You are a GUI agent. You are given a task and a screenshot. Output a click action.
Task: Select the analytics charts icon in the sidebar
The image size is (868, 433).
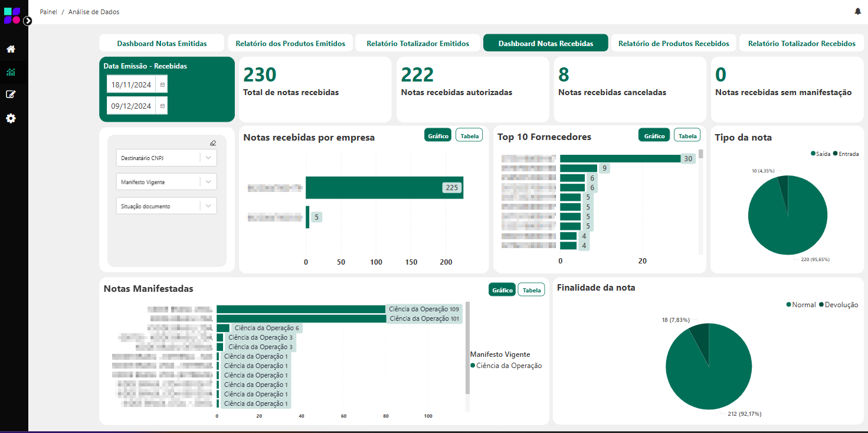[x=11, y=71]
